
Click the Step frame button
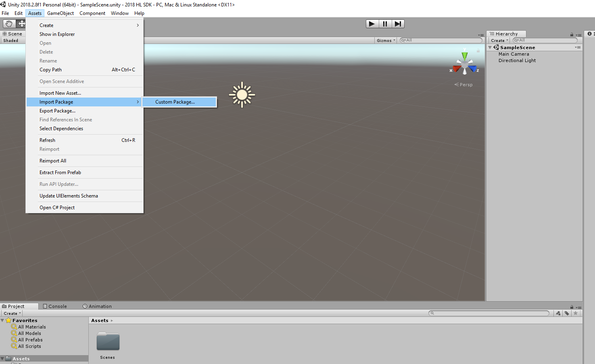point(398,24)
